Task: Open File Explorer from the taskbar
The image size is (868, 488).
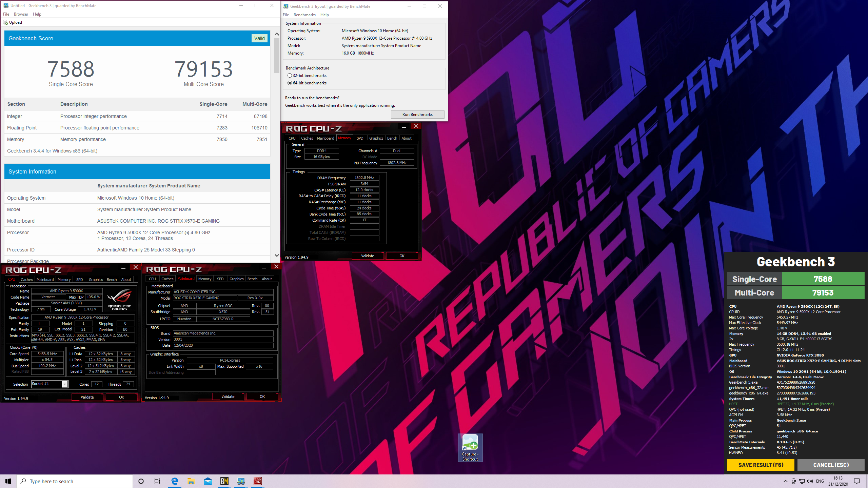Action: tap(191, 481)
